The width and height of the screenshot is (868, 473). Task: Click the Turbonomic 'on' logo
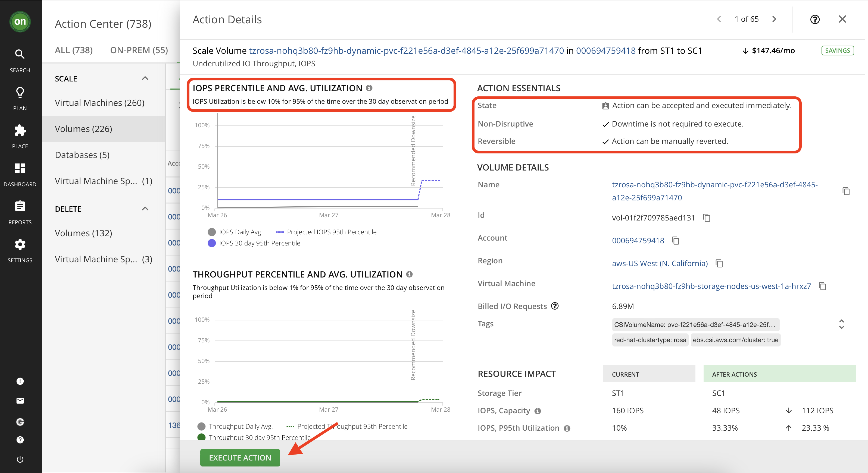[x=20, y=21]
